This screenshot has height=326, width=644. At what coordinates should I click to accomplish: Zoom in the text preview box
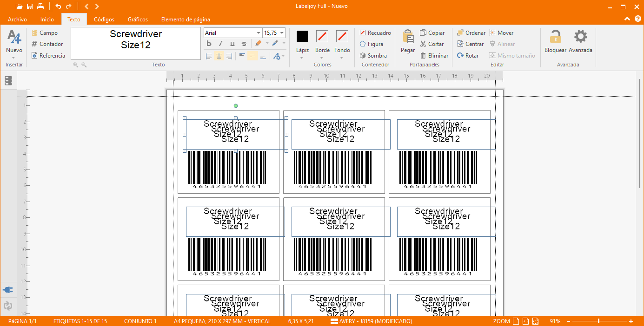[x=76, y=65]
